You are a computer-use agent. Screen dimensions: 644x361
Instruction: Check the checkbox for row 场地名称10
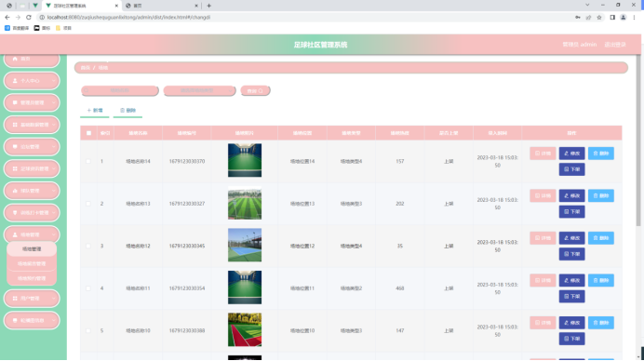point(88,330)
